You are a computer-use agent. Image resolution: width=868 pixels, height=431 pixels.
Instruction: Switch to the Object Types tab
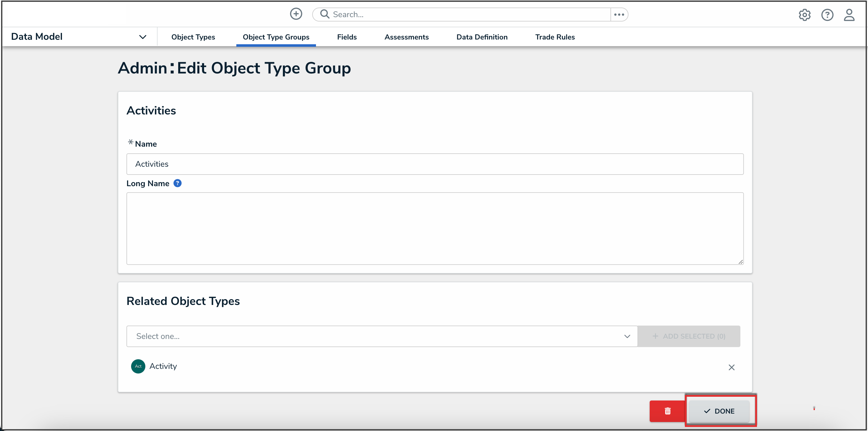(193, 37)
